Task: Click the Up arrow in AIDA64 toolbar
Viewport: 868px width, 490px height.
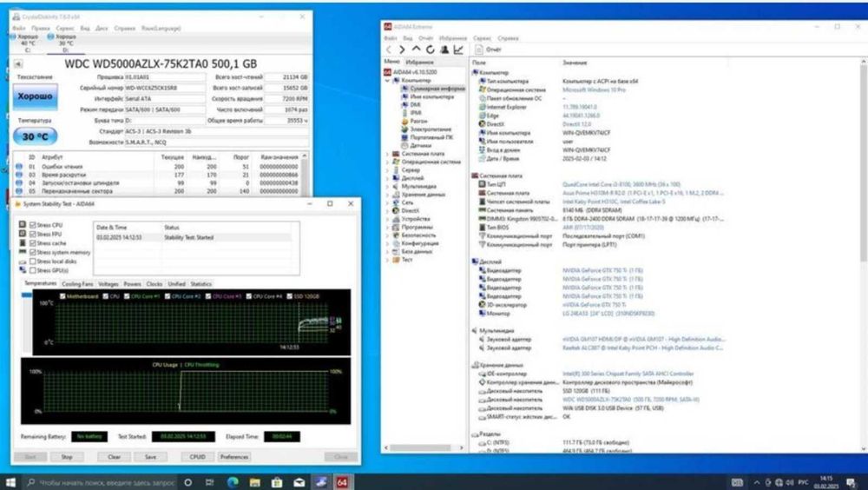Action: [x=417, y=50]
